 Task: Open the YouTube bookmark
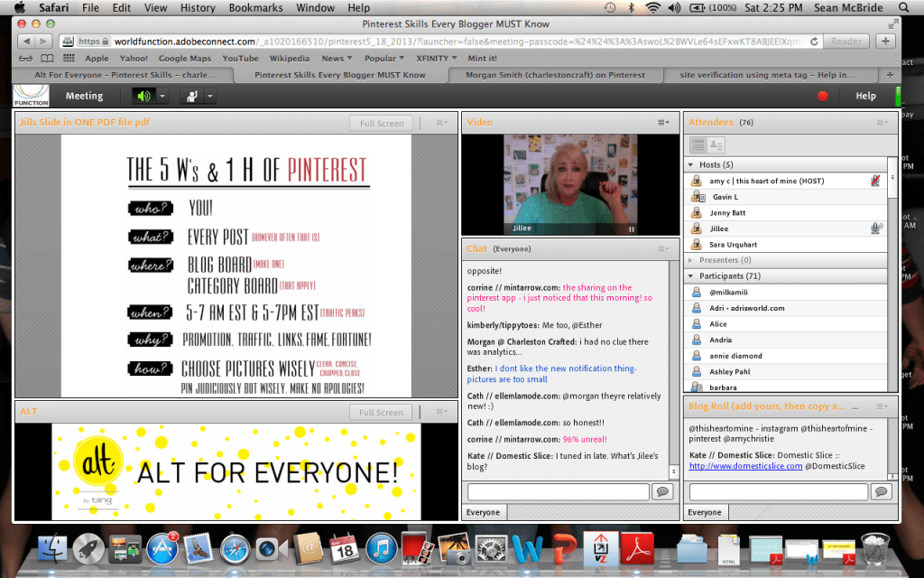coord(240,59)
